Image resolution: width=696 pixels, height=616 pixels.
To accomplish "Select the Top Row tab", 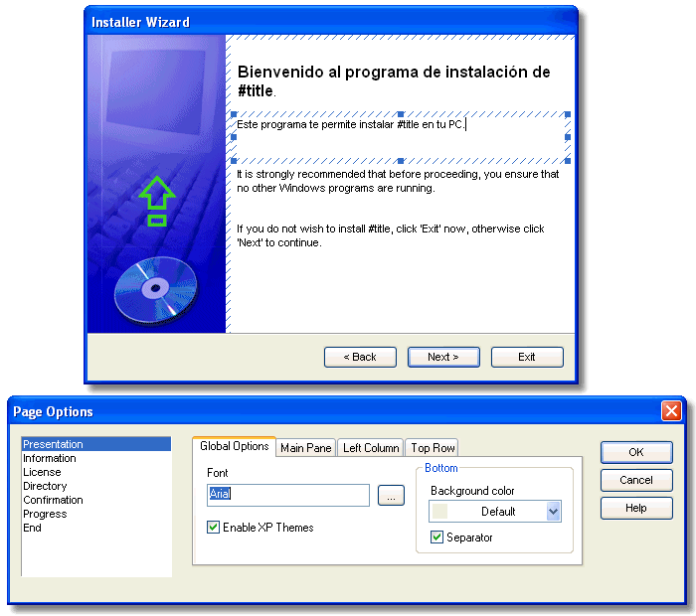I will tap(433, 448).
